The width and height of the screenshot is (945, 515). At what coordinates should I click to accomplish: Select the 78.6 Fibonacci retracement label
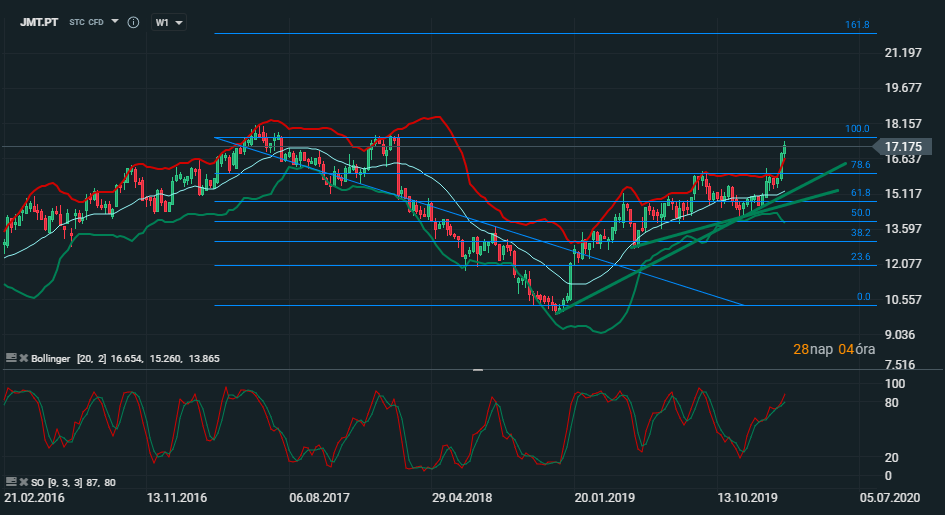coord(861,164)
